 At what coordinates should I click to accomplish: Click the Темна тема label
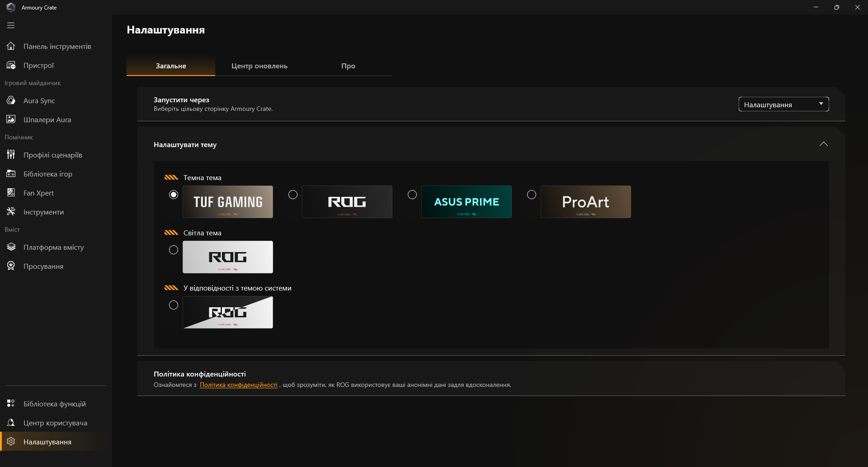click(x=202, y=178)
